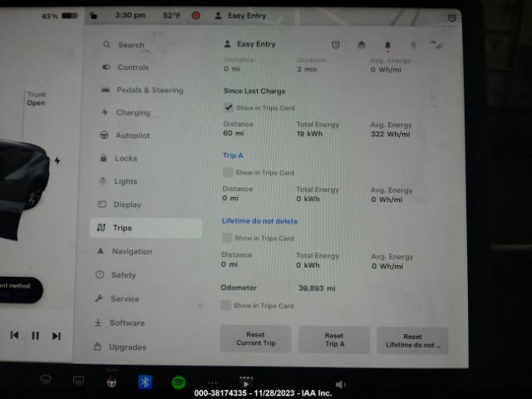
Task: Tap the cellular signal icon
Action: click(x=436, y=44)
